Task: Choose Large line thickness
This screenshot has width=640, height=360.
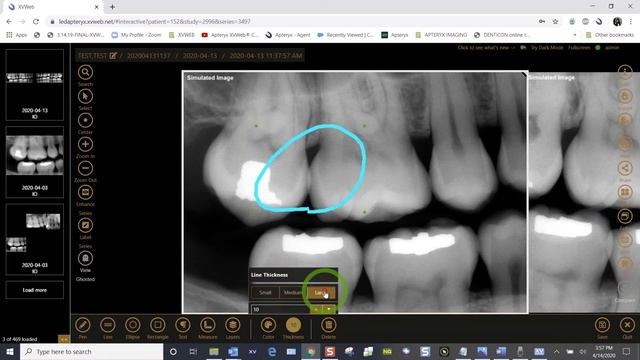Action: [x=322, y=292]
